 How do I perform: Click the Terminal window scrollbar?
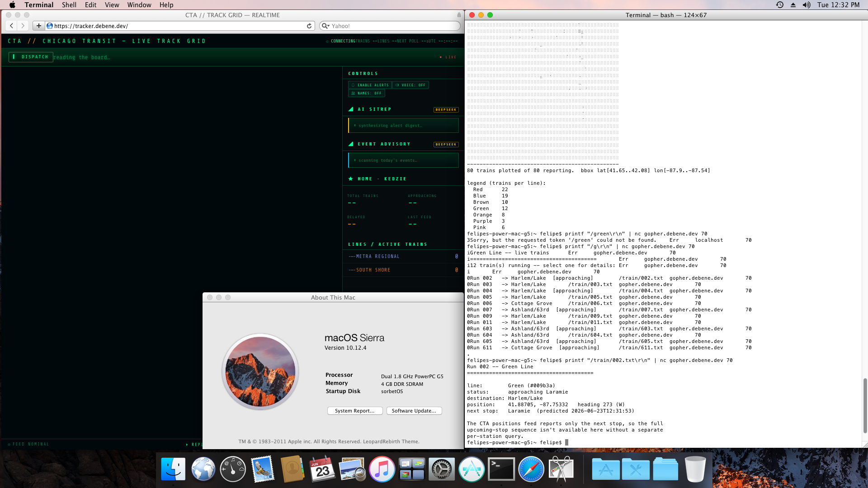pos(865,406)
